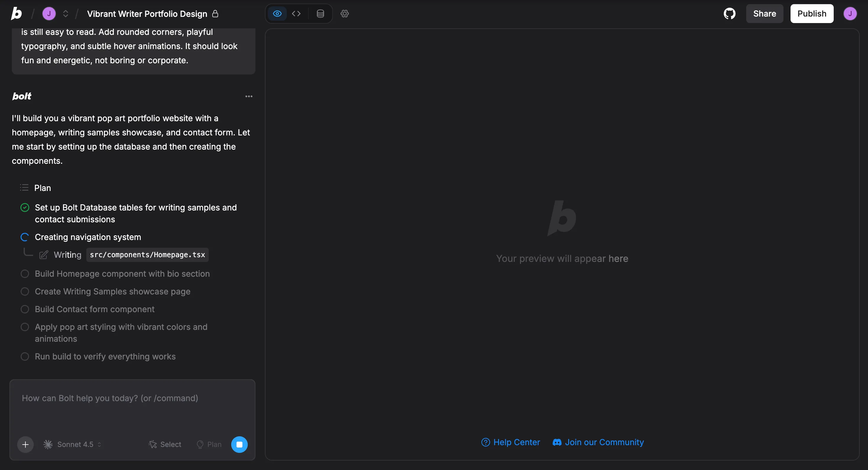Open the Help Center link
The image size is (868, 470).
[x=511, y=442]
